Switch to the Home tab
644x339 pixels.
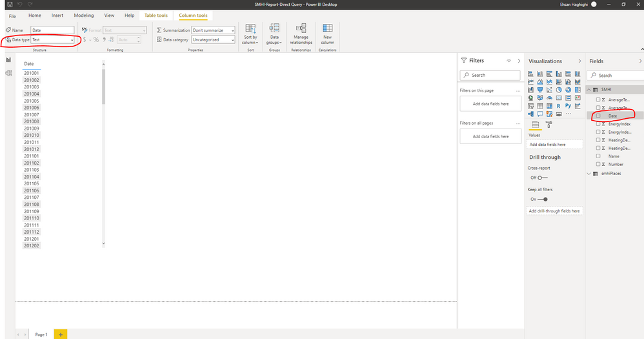pyautogui.click(x=34, y=15)
